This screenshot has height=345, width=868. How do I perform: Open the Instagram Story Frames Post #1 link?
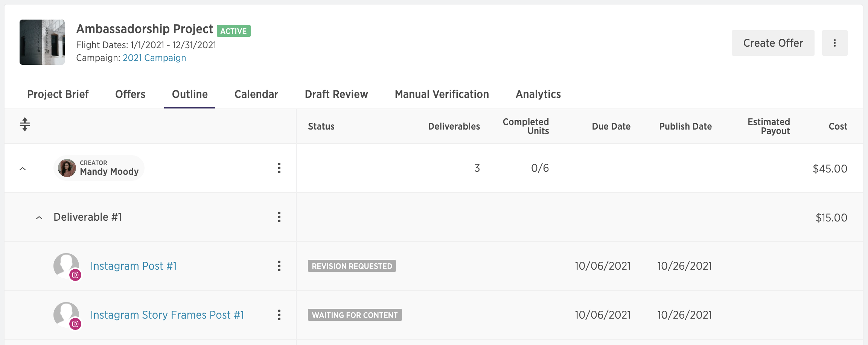(x=167, y=315)
